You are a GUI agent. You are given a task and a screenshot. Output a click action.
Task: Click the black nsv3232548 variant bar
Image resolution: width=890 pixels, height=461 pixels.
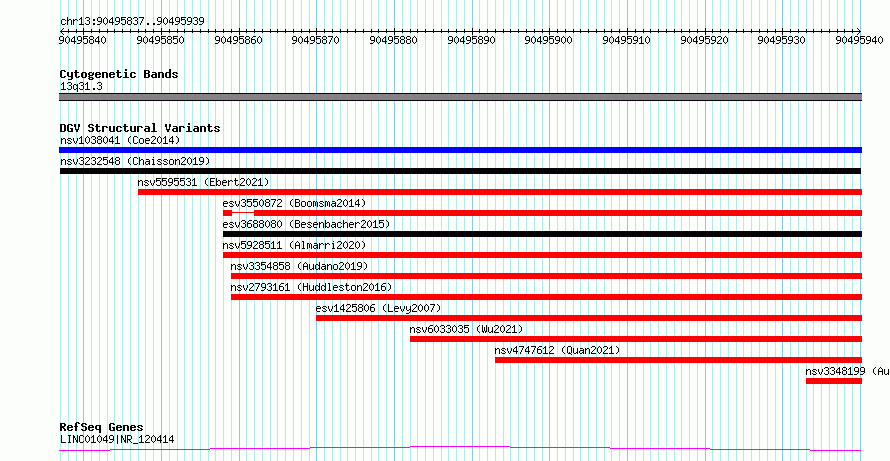click(x=460, y=171)
